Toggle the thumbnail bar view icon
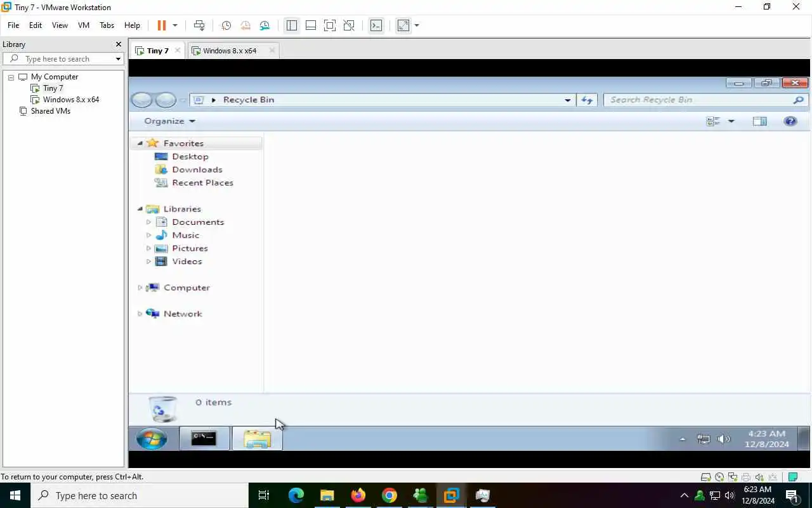The width and height of the screenshot is (812, 508). [311, 25]
